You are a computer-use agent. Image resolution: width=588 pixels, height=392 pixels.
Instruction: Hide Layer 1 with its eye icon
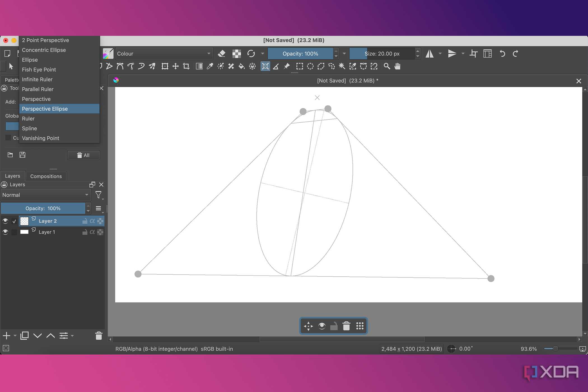(5, 232)
